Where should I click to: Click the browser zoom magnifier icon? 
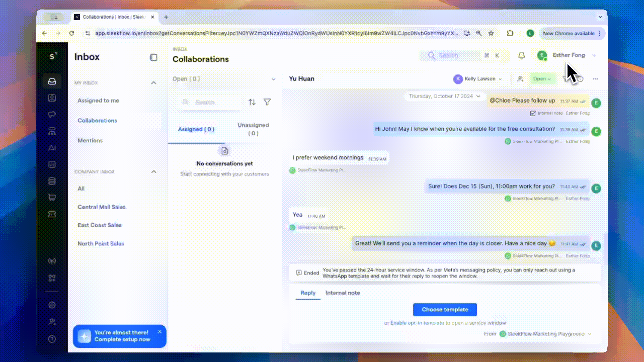(479, 33)
